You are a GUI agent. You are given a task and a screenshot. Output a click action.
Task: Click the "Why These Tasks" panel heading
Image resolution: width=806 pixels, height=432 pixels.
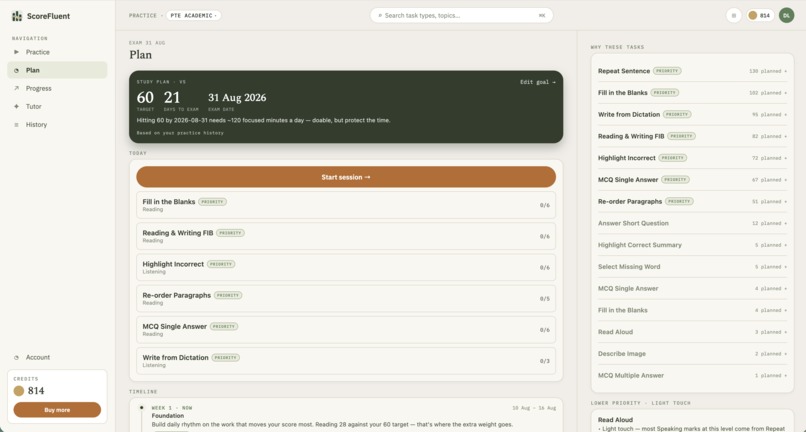click(x=617, y=47)
